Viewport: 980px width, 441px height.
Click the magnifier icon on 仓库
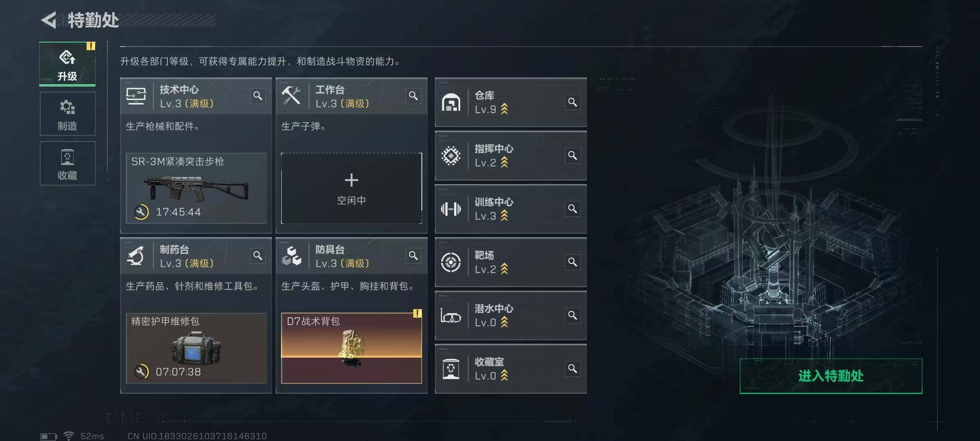pyautogui.click(x=572, y=102)
